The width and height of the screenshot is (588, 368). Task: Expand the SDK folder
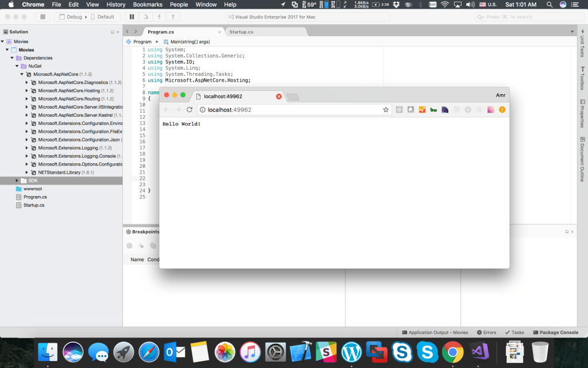17,181
